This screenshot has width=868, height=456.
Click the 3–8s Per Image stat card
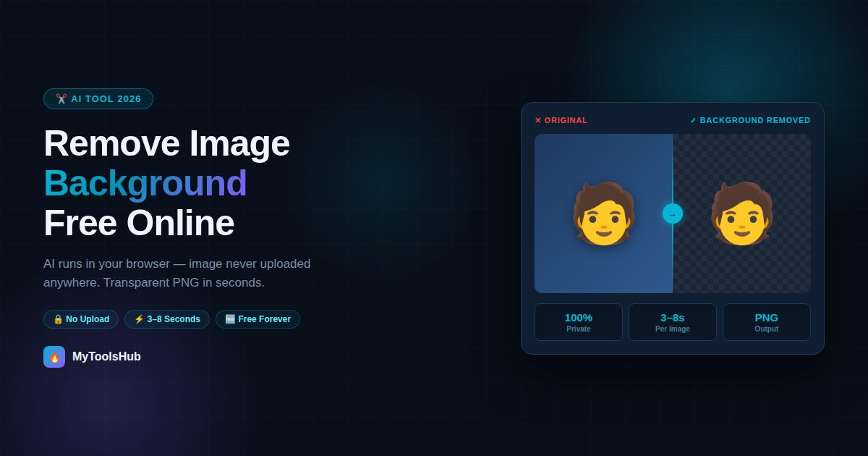click(x=673, y=322)
